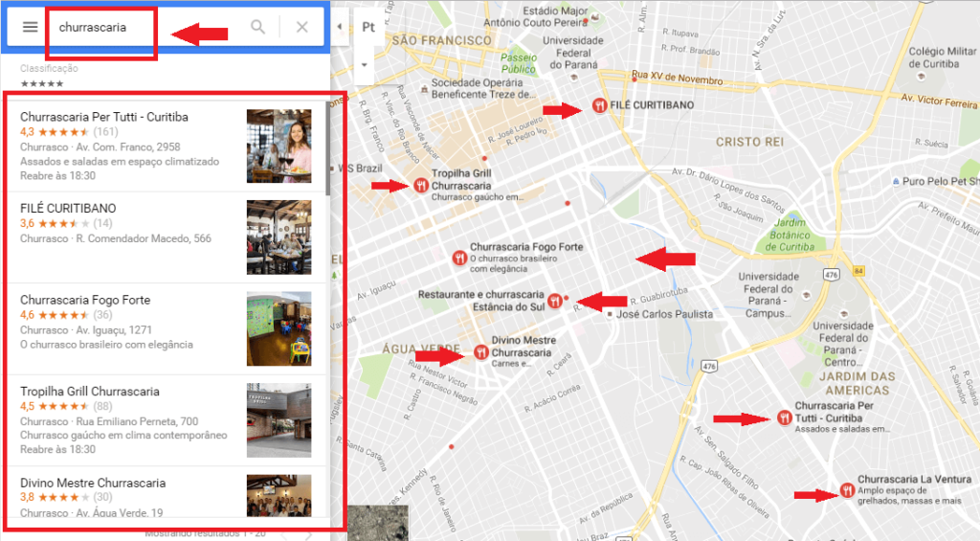Click Churrascaria Per Tutti map pin
The width and height of the screenshot is (980, 541).
coord(785,417)
